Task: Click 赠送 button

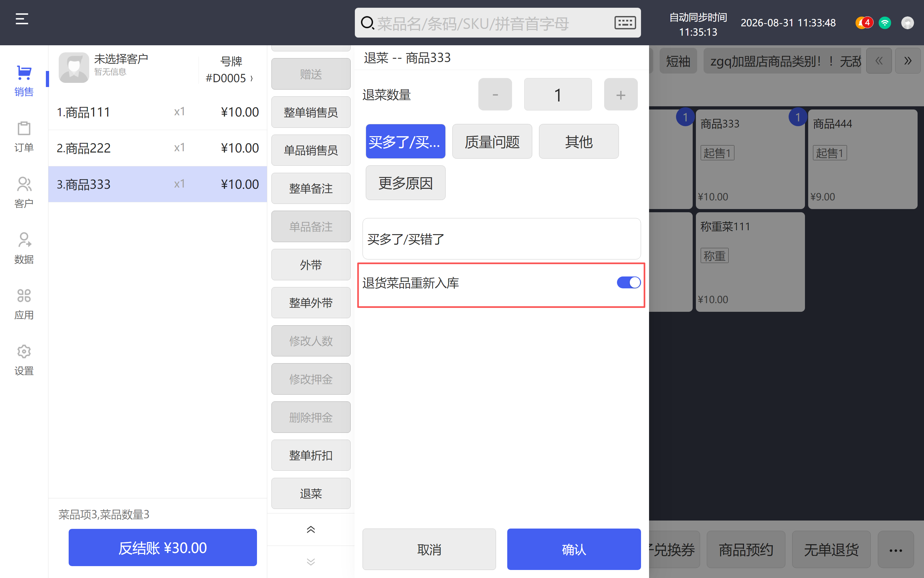Action: click(311, 74)
